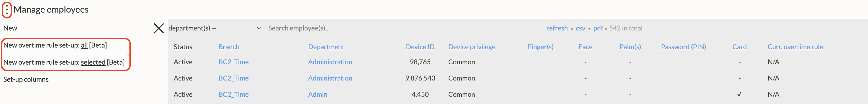Sort by Curr. overtime rule column header
Screen dimensions: 868x104
click(795, 47)
